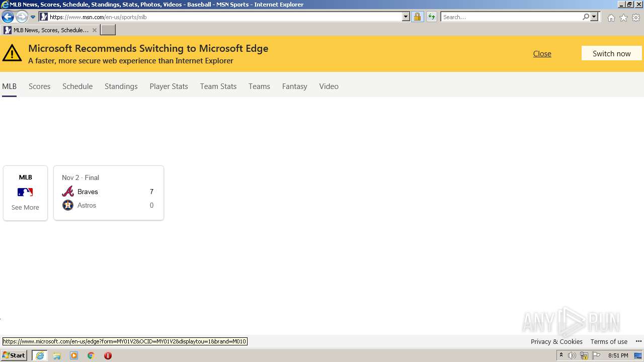The height and width of the screenshot is (362, 644).
Task: Refresh the page with the refresh icon
Action: click(431, 17)
